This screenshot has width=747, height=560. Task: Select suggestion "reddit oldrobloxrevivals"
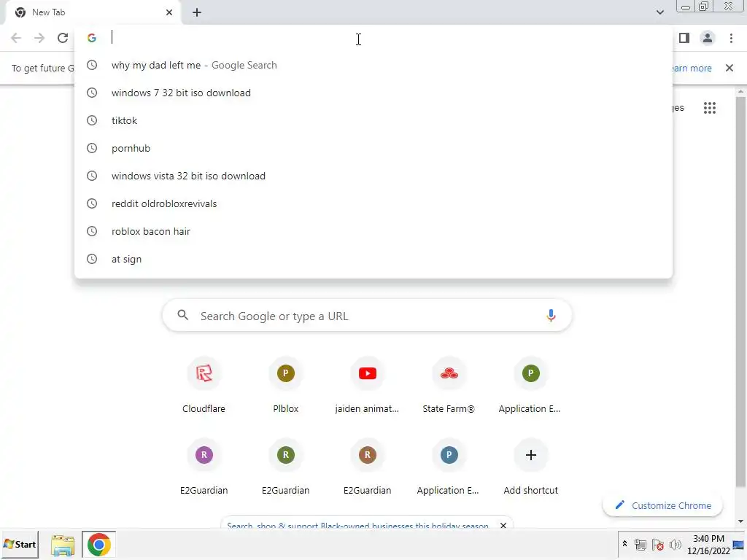(x=373, y=203)
